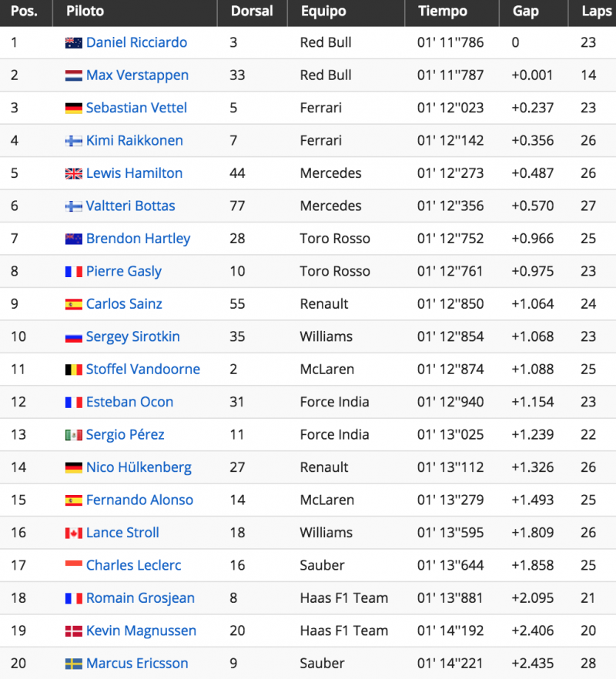
Task: Click the Russian flag beside Sergey Sirotkin
Action: 74,337
